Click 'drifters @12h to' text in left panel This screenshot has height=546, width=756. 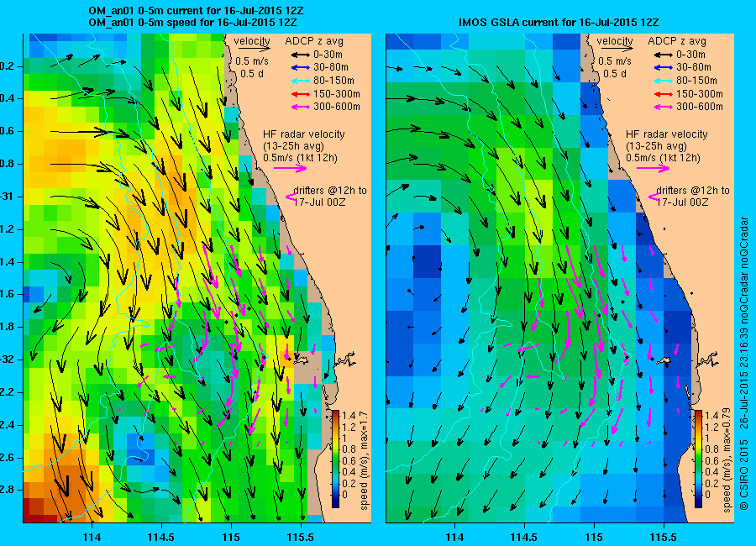tap(330, 191)
